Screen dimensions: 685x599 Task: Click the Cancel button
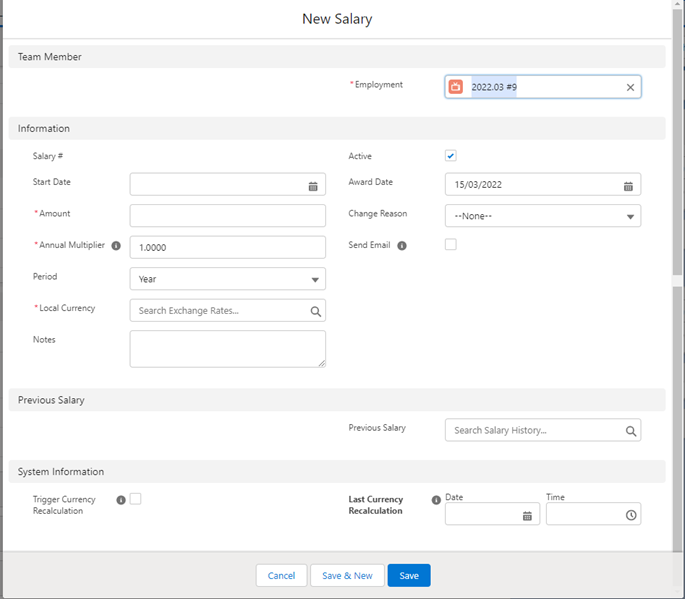pos(281,575)
